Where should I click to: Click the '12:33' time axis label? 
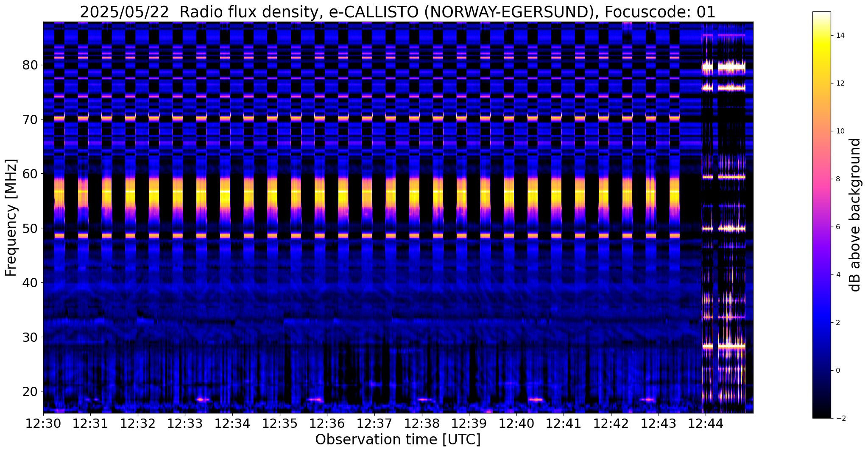click(x=185, y=423)
